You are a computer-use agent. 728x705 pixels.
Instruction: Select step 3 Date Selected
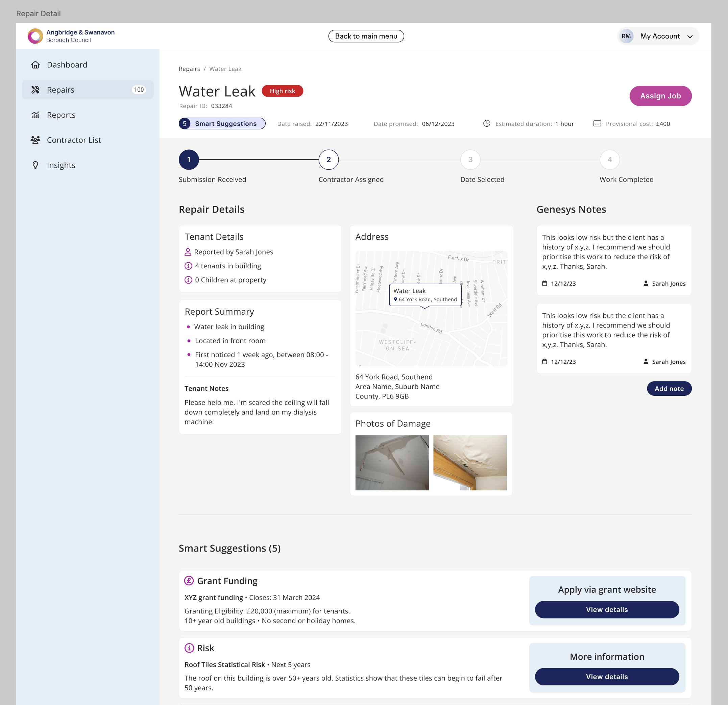click(470, 160)
